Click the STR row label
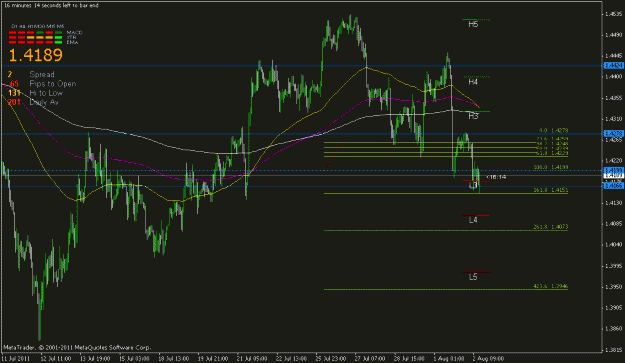 (x=71, y=37)
